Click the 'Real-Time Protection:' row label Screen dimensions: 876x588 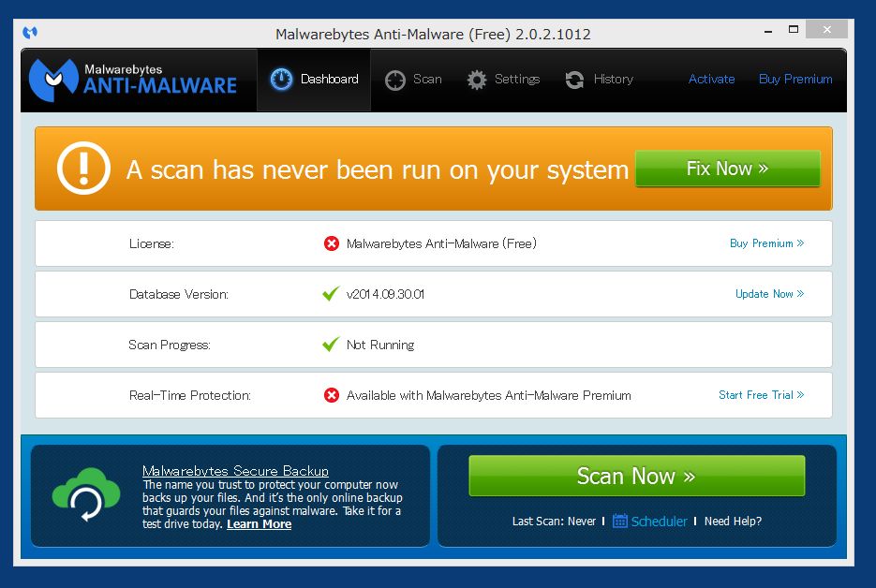190,395
